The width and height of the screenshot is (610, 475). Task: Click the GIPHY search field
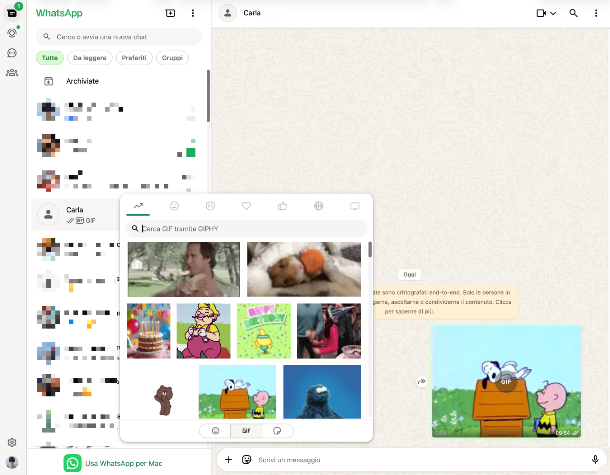click(x=246, y=229)
